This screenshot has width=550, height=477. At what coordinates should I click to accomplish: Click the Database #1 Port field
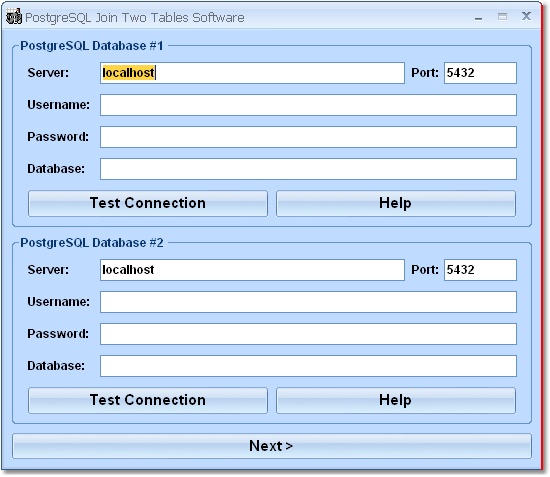click(480, 73)
